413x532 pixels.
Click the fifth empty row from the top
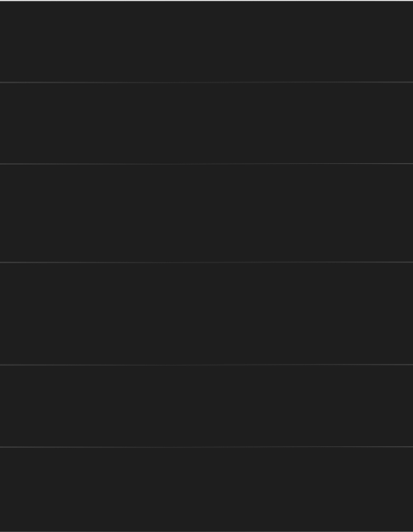pos(206,406)
